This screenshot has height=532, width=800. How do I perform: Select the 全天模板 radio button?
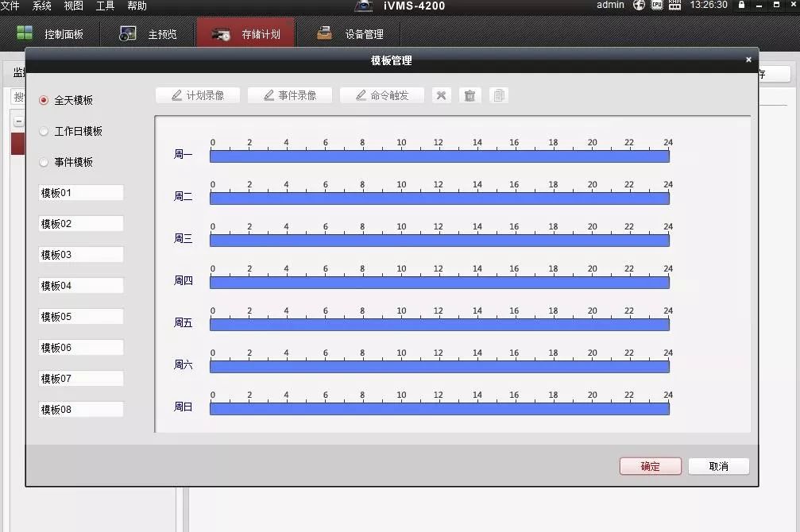coord(44,101)
